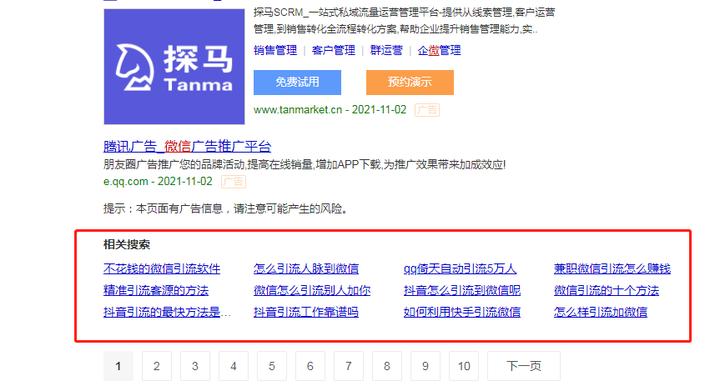Search 抖音引流的最快方法是…

point(167,312)
